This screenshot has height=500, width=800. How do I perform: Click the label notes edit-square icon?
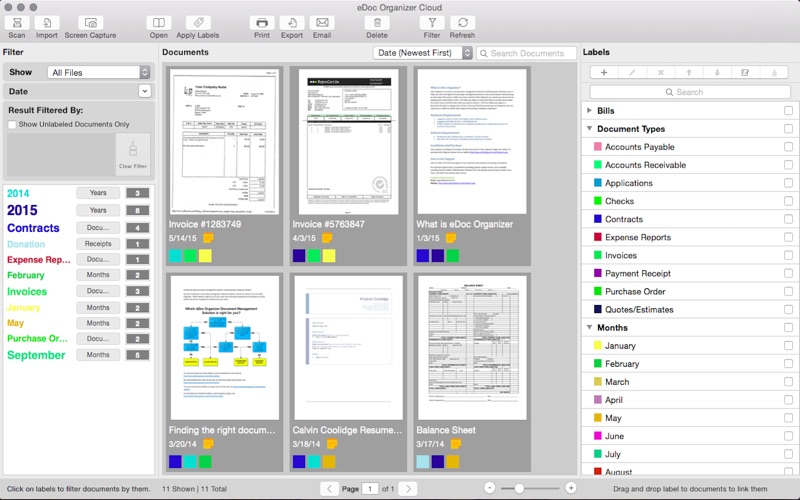(x=745, y=72)
